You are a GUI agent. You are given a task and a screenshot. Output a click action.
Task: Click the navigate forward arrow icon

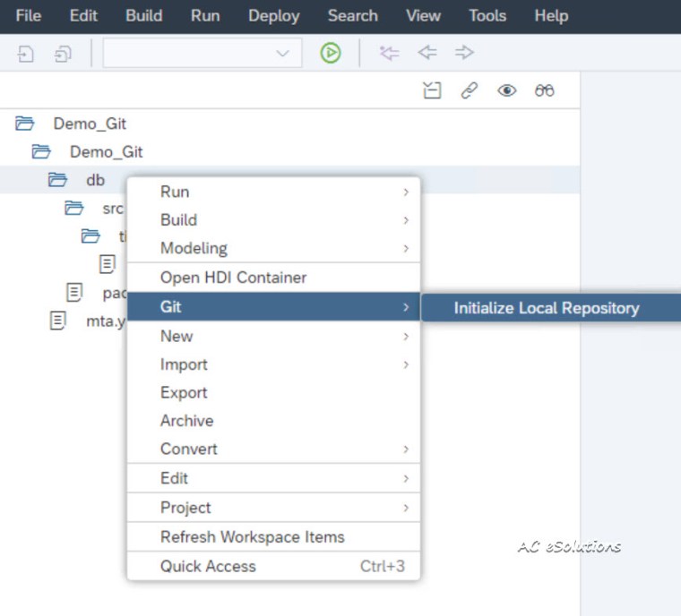click(x=464, y=54)
